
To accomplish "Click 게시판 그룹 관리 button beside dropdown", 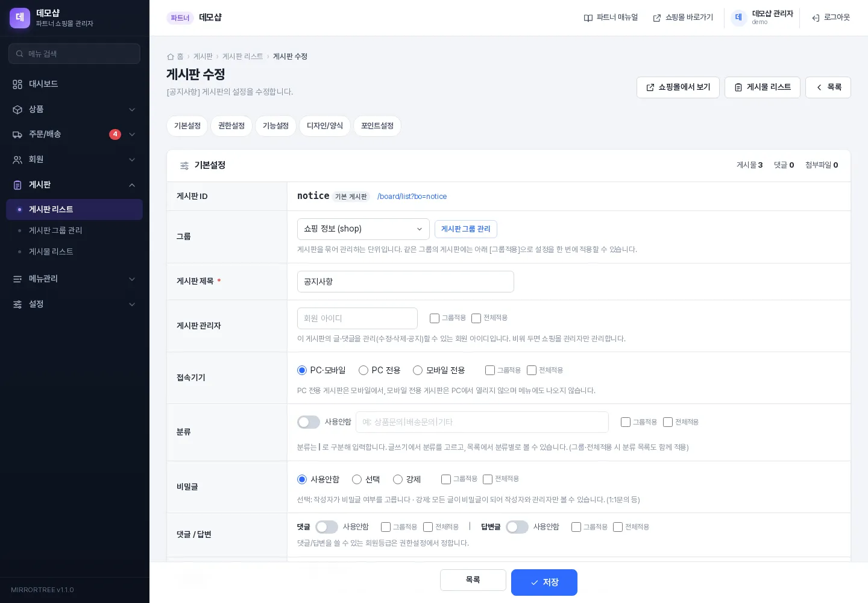I will click(466, 229).
